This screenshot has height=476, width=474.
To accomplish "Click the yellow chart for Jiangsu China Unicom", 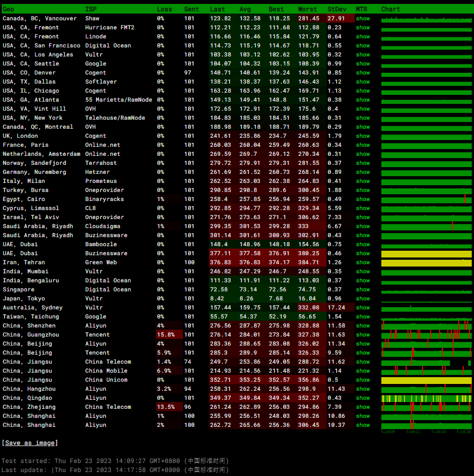I will pyautogui.click(x=427, y=381).
